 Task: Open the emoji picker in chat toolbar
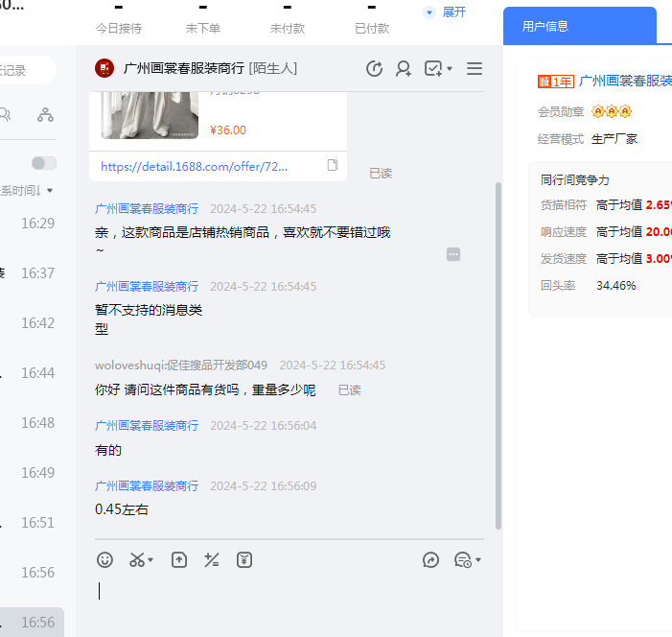pyautogui.click(x=105, y=559)
